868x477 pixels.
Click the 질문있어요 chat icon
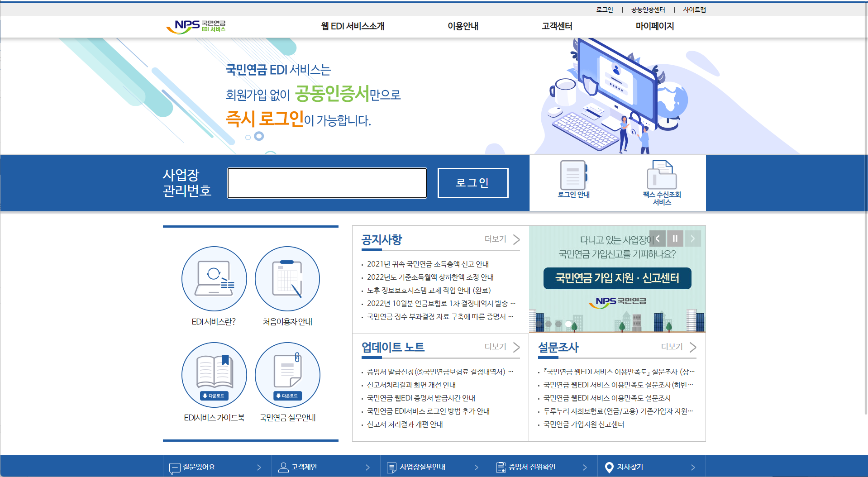coord(174,468)
